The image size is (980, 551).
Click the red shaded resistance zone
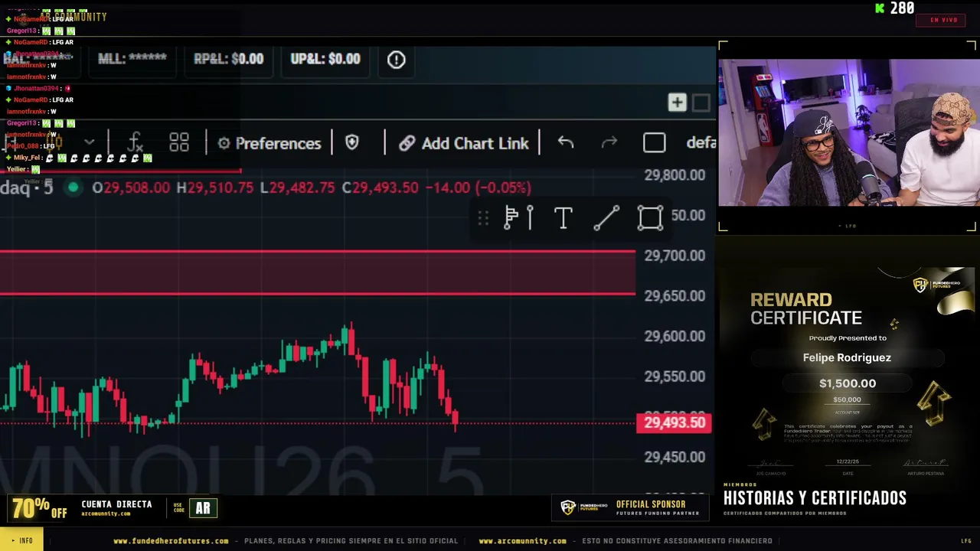coord(318,272)
